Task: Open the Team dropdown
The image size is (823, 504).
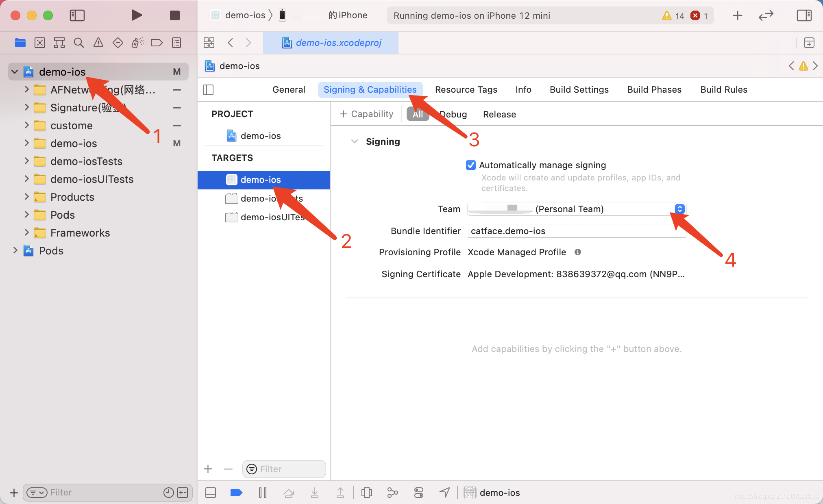Action: 577,209
